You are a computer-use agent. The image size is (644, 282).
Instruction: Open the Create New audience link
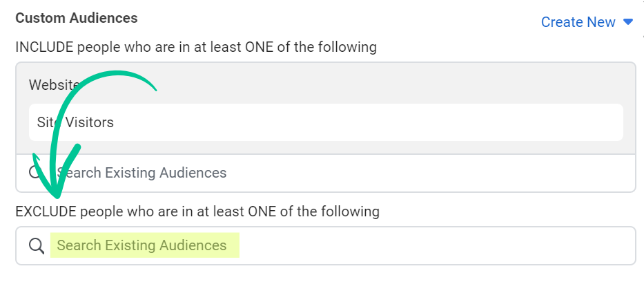[578, 22]
